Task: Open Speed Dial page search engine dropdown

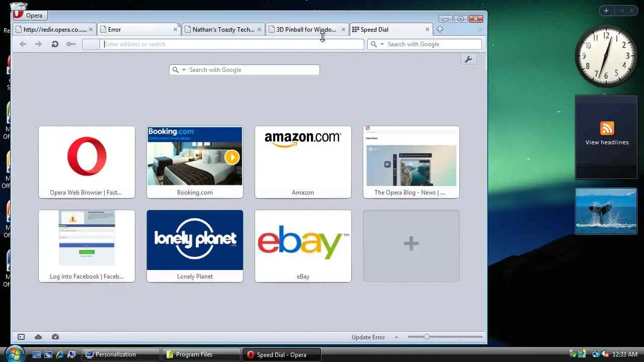Action: pyautogui.click(x=184, y=70)
